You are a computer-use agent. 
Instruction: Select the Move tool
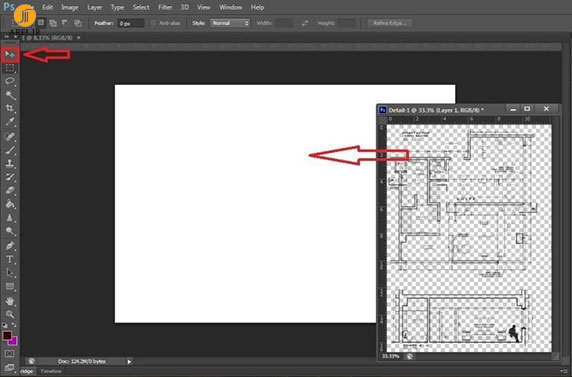[x=10, y=55]
